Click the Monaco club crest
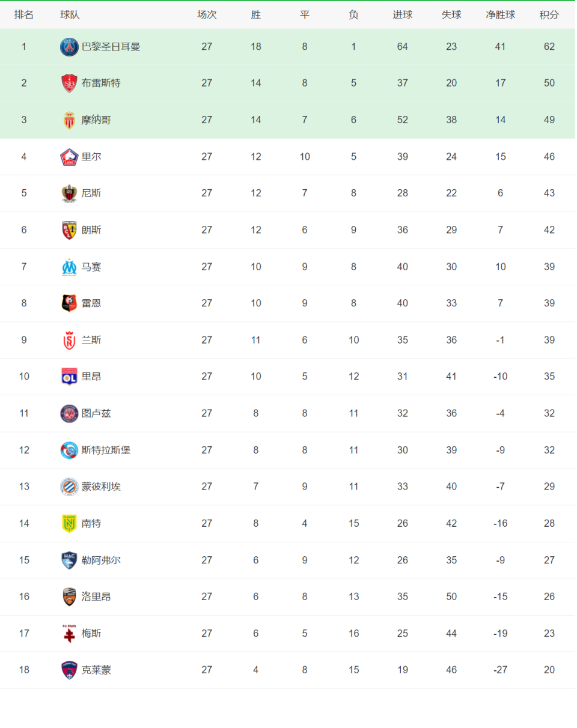This screenshot has width=577, height=728. pyautogui.click(x=69, y=120)
